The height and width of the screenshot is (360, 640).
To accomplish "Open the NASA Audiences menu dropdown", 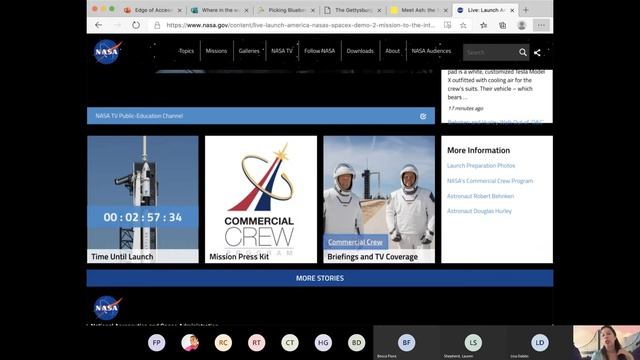I will (431, 51).
